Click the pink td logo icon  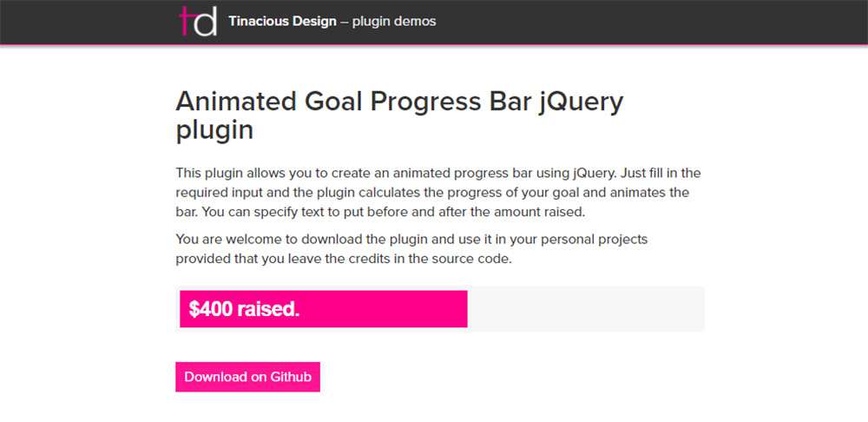197,21
